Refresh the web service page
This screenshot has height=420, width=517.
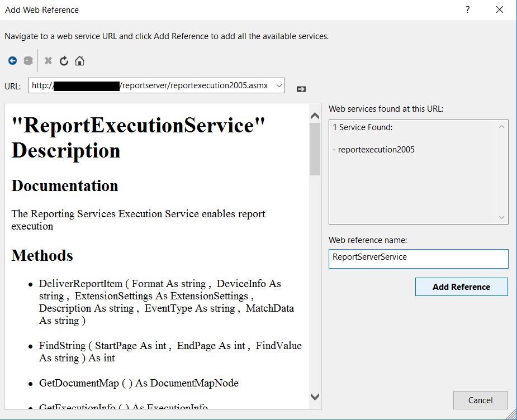coord(64,60)
